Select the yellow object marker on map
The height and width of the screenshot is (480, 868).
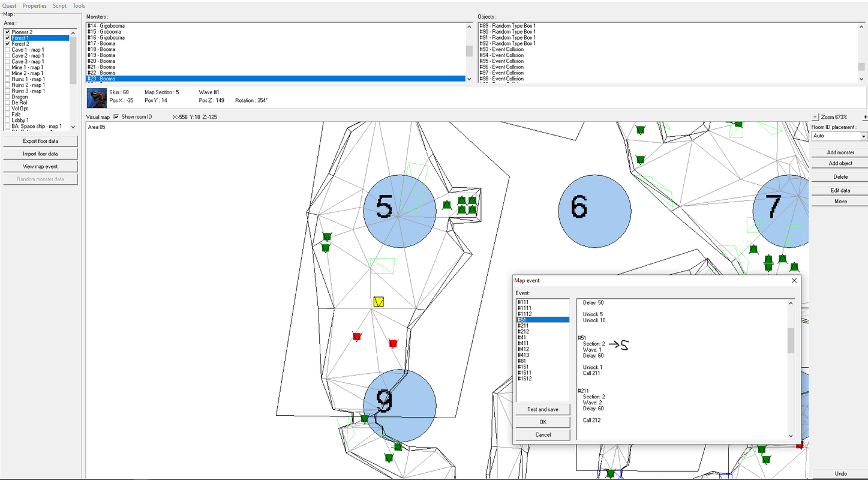click(378, 302)
